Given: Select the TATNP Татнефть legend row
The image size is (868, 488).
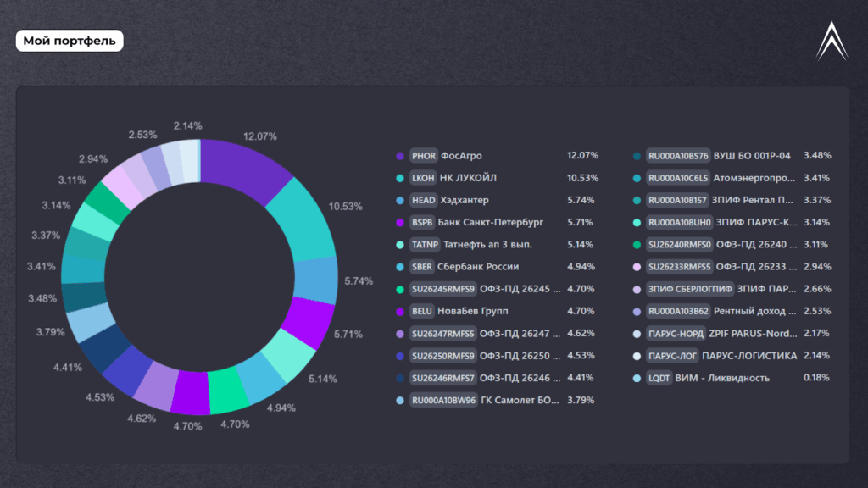Looking at the screenshot, I should (x=497, y=244).
